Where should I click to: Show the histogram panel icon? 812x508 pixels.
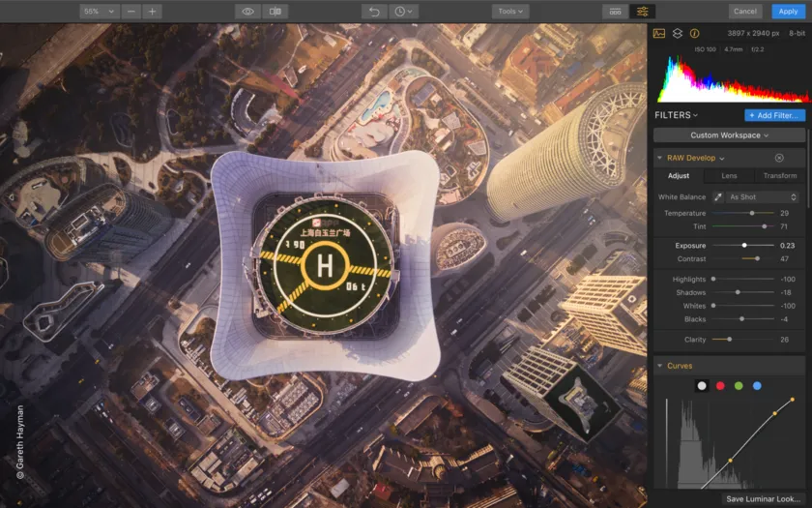659,34
